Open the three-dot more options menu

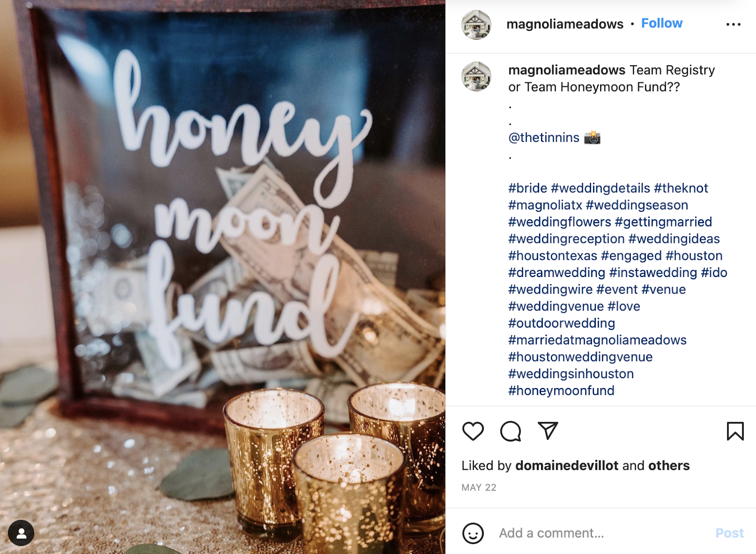(733, 24)
